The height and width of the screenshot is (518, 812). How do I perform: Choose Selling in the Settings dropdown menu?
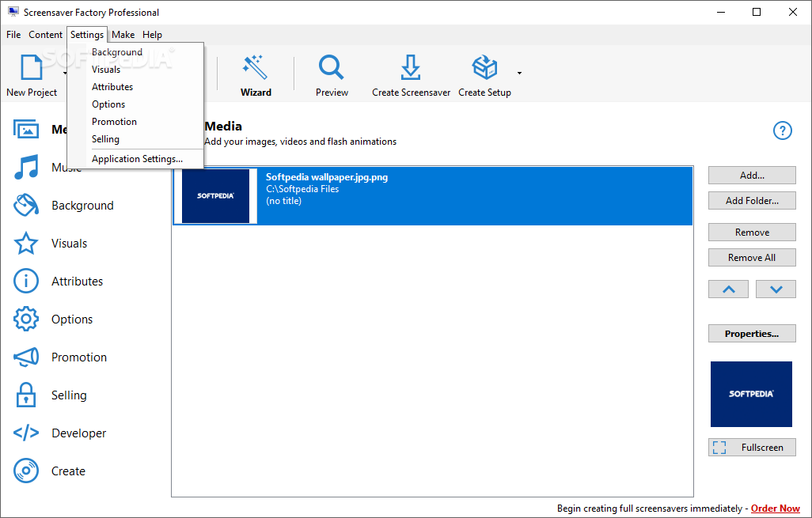point(135,139)
